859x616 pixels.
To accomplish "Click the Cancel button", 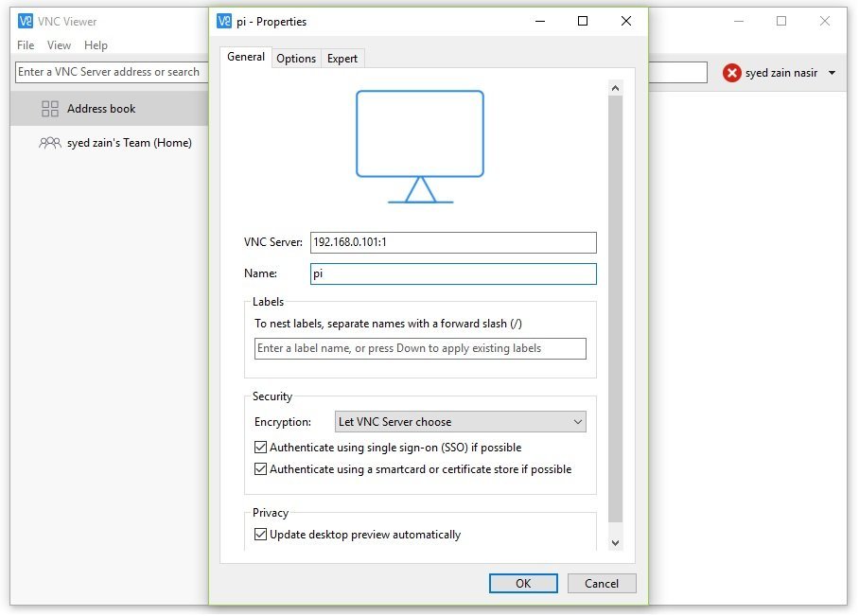I will click(x=602, y=584).
